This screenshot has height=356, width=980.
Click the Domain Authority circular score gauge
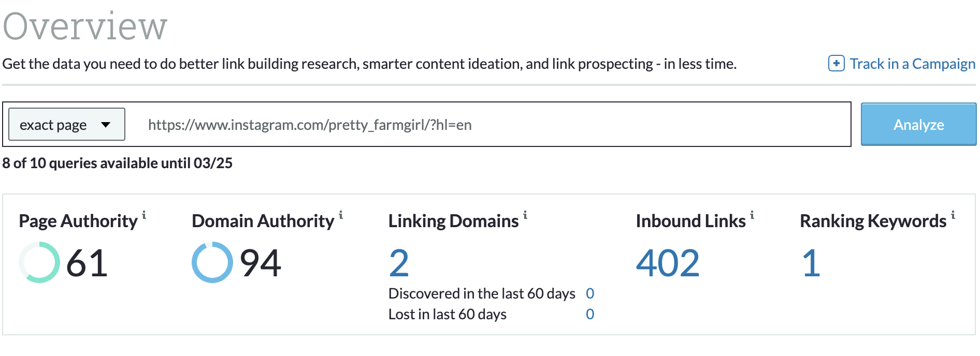coord(212,262)
